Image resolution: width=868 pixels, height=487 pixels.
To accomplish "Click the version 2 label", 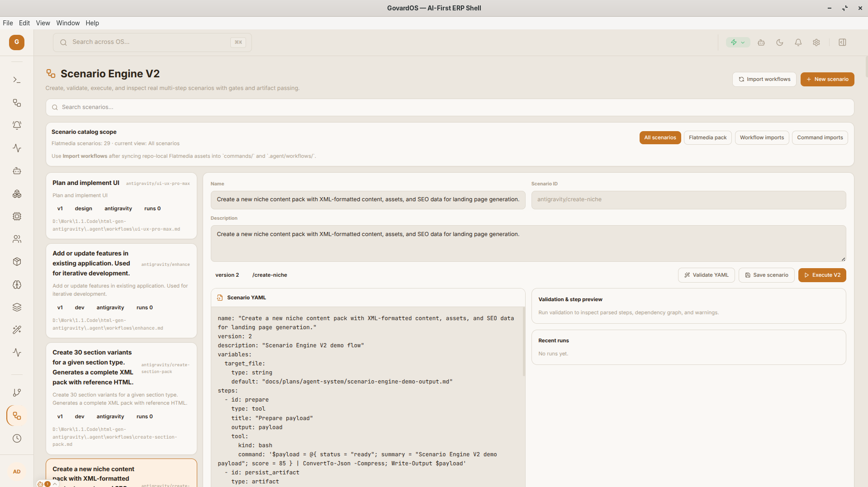I will pyautogui.click(x=227, y=275).
